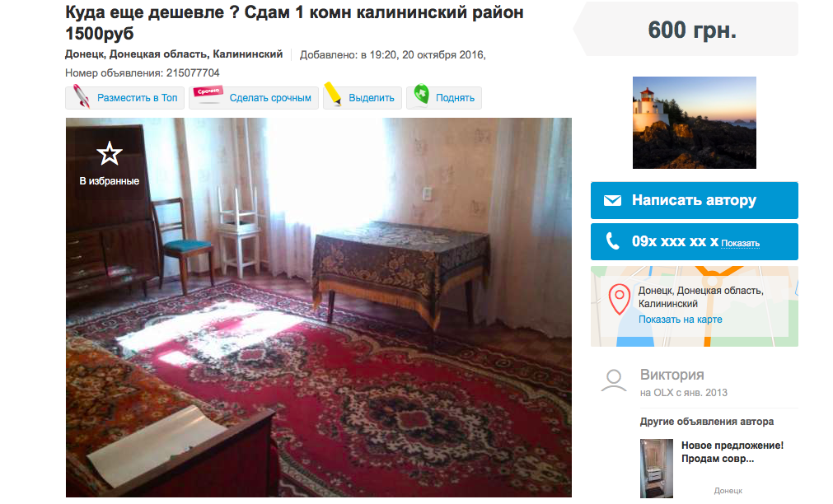
Task: Click the favorites star icon on the photo
Action: coord(110,153)
